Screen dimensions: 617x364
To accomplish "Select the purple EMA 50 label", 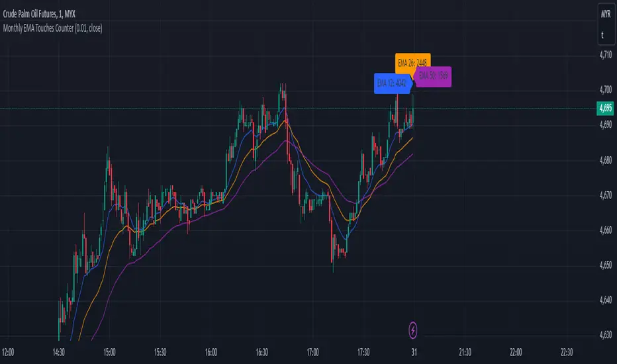I will coord(433,76).
